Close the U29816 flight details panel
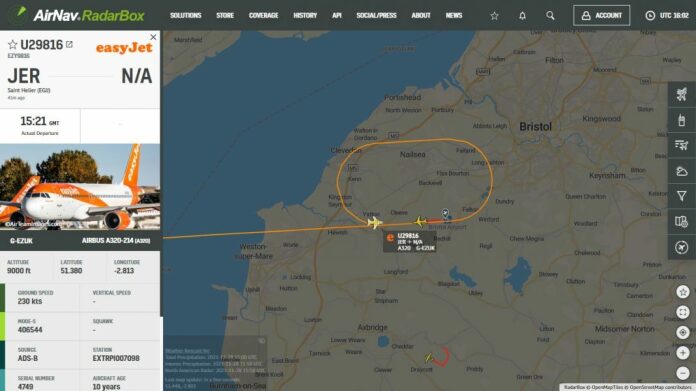Image resolution: width=696 pixels, height=391 pixels. pos(153,37)
